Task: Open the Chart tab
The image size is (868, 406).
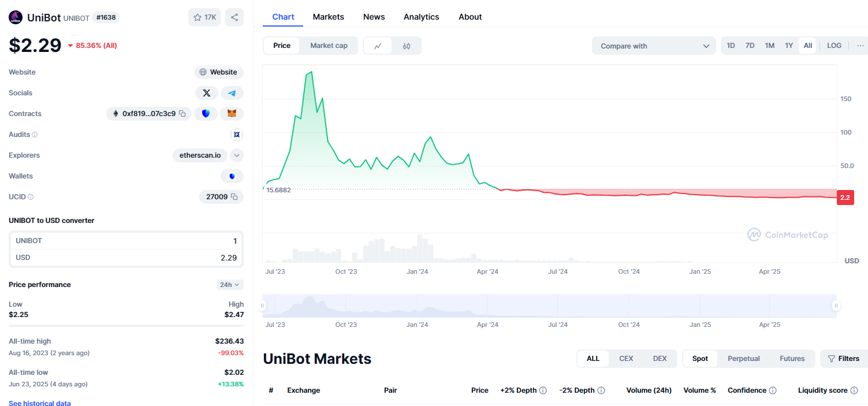Action: coord(283,17)
